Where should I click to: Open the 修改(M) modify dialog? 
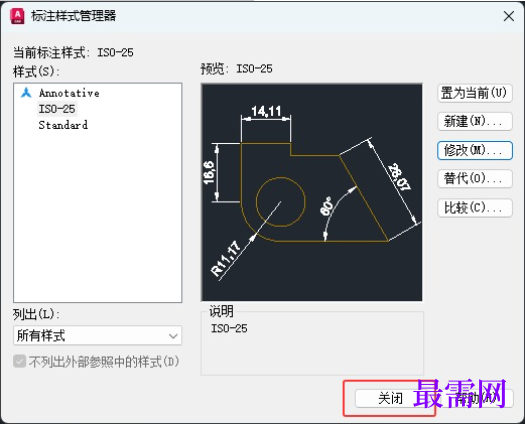(x=475, y=150)
